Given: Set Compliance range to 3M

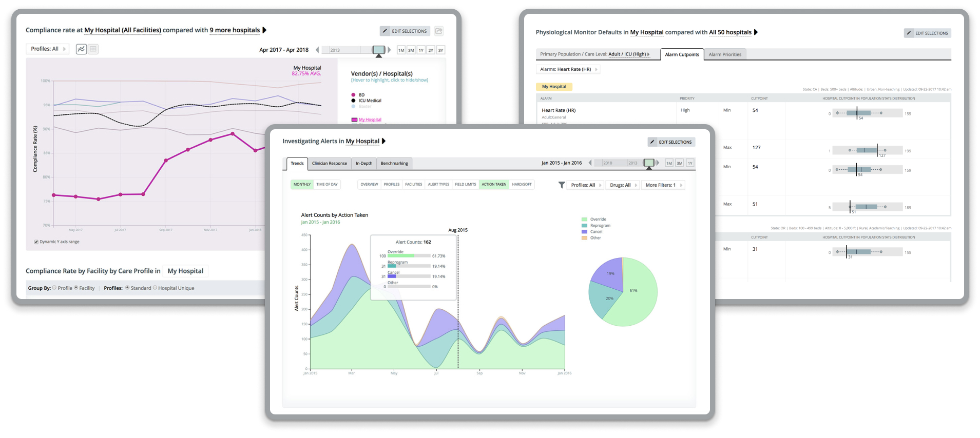Looking at the screenshot, I should click(411, 50).
